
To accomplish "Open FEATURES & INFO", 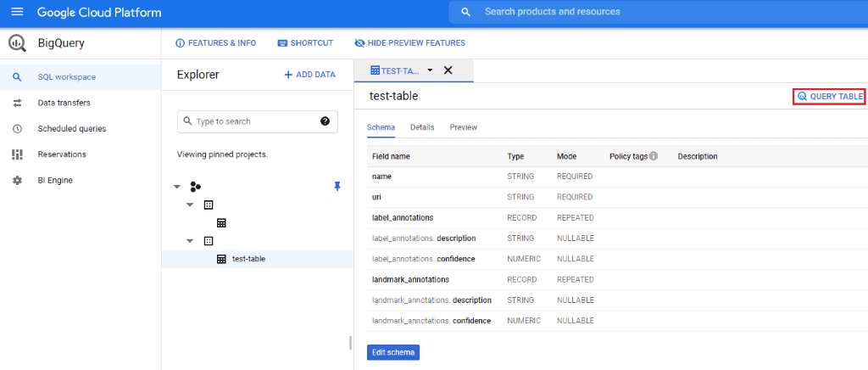I will (x=215, y=42).
